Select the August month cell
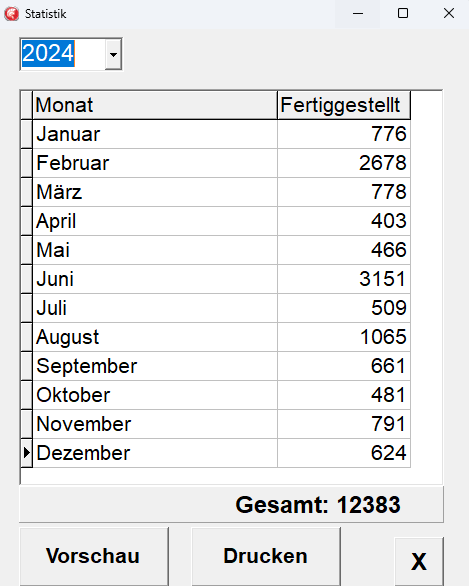The image size is (469, 586). tap(155, 337)
